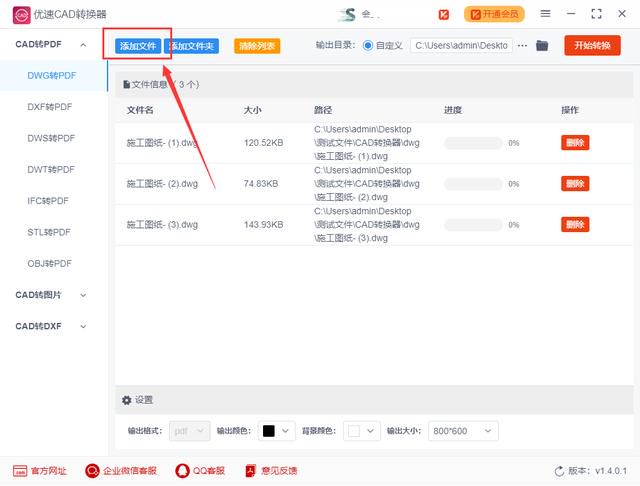The width and height of the screenshot is (640, 486).
Task: Delete 施工图纸- (1).dwg row
Action: pos(575,143)
